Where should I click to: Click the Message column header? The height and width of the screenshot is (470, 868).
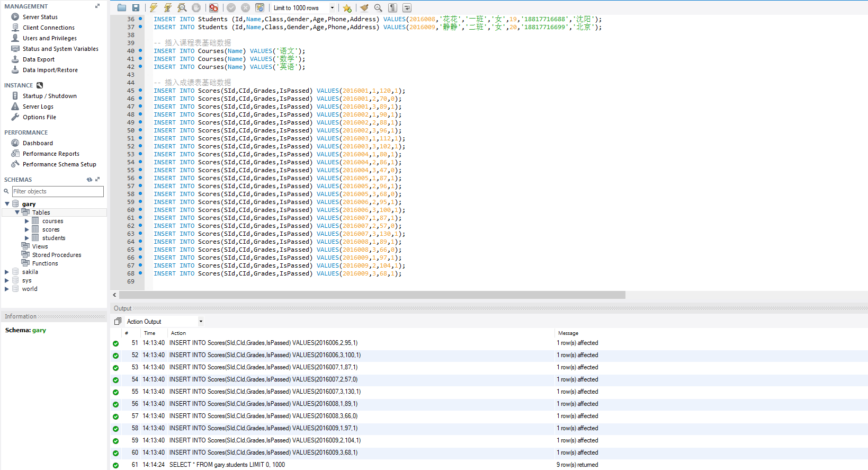[x=568, y=333]
